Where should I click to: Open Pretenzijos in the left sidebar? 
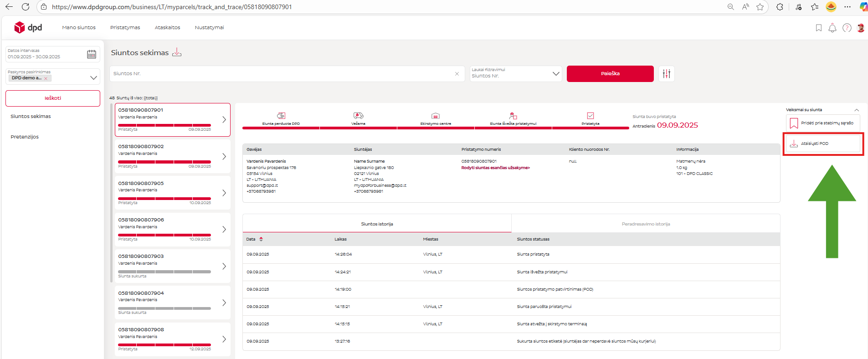point(25,137)
